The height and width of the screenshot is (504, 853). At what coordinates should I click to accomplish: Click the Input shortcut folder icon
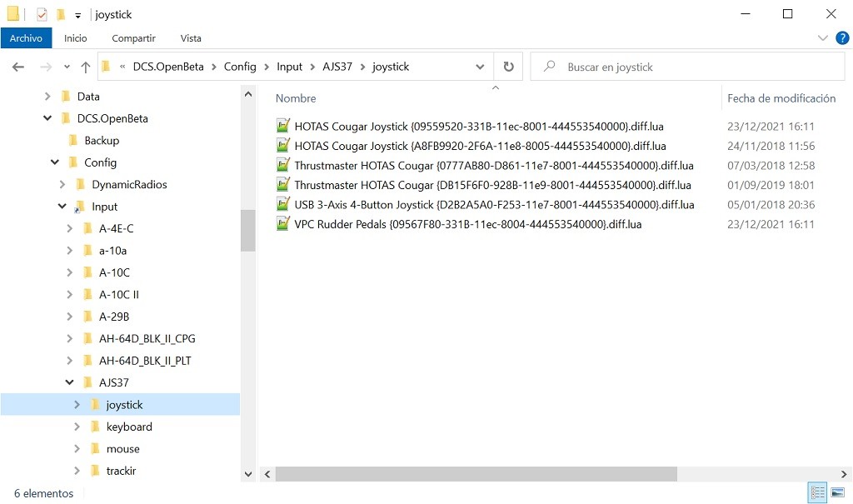(80, 207)
